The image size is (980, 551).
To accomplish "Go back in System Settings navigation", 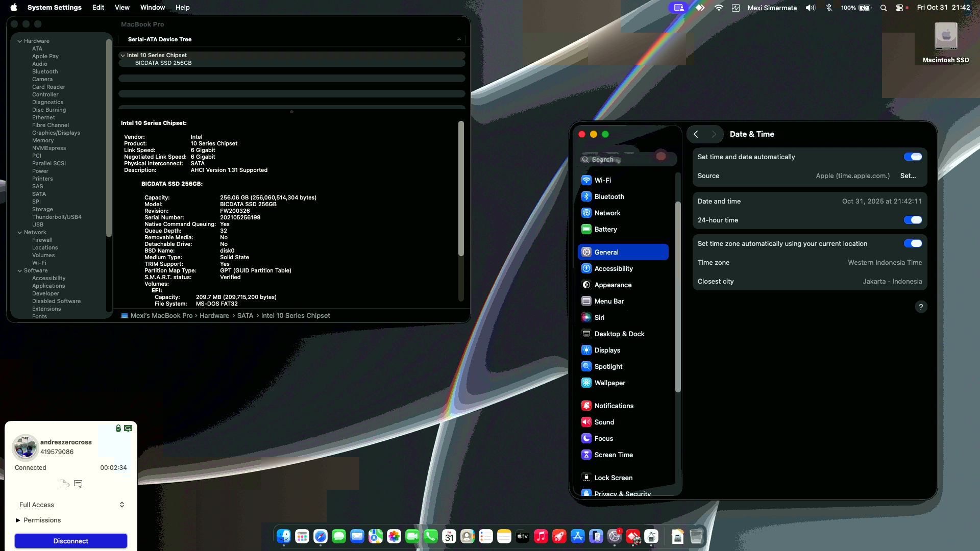I will (696, 134).
